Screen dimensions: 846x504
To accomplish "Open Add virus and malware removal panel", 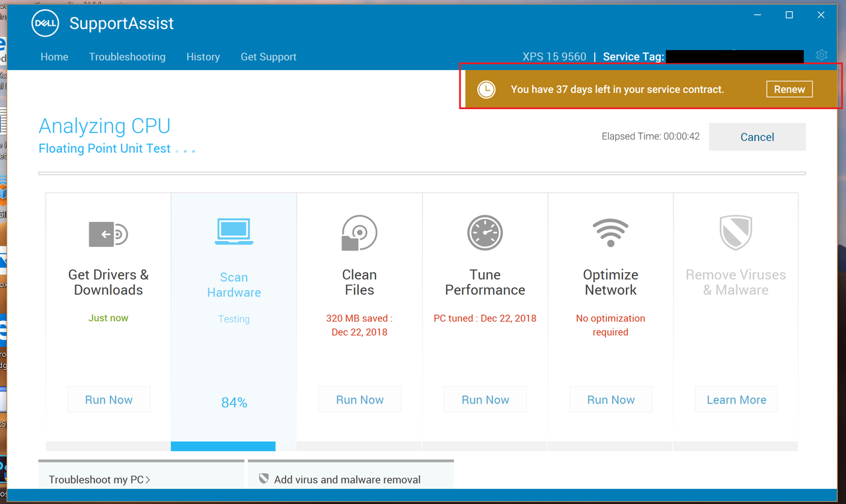I will point(351,475).
